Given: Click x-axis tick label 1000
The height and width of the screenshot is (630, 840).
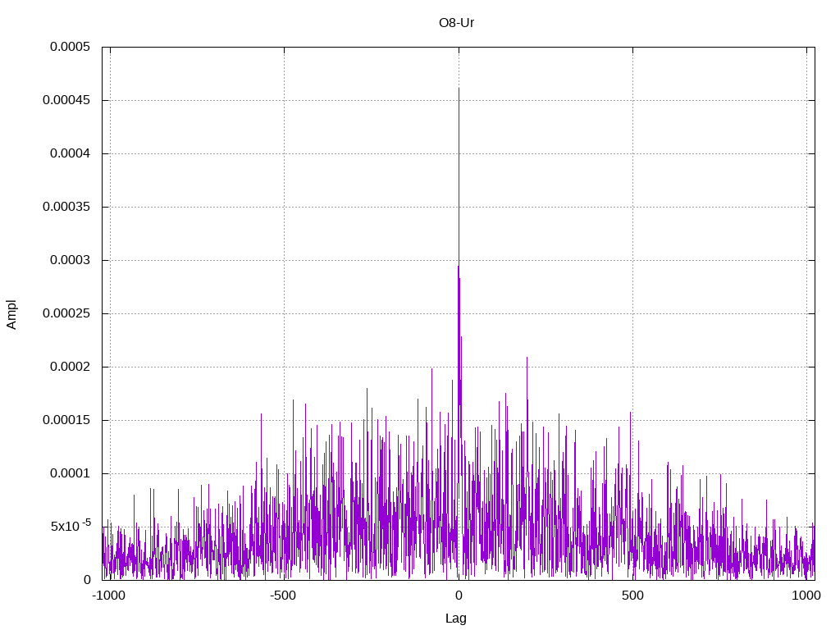Looking at the screenshot, I should point(806,596).
